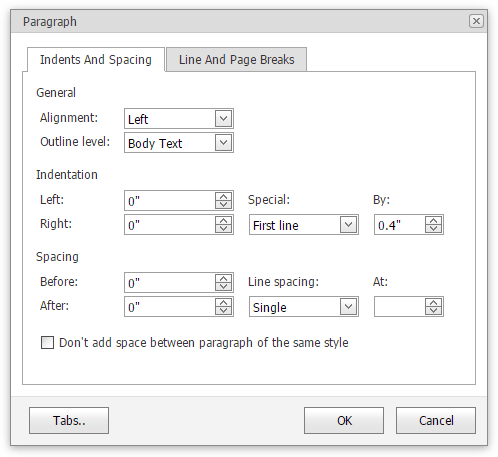Open the Special indentation dropdown arrow
This screenshot has height=457, width=498.
tap(348, 225)
